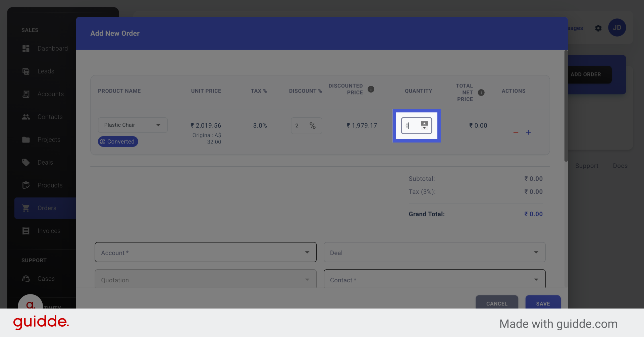The height and width of the screenshot is (337, 644).
Task: Open the Docs link
Action: click(620, 166)
